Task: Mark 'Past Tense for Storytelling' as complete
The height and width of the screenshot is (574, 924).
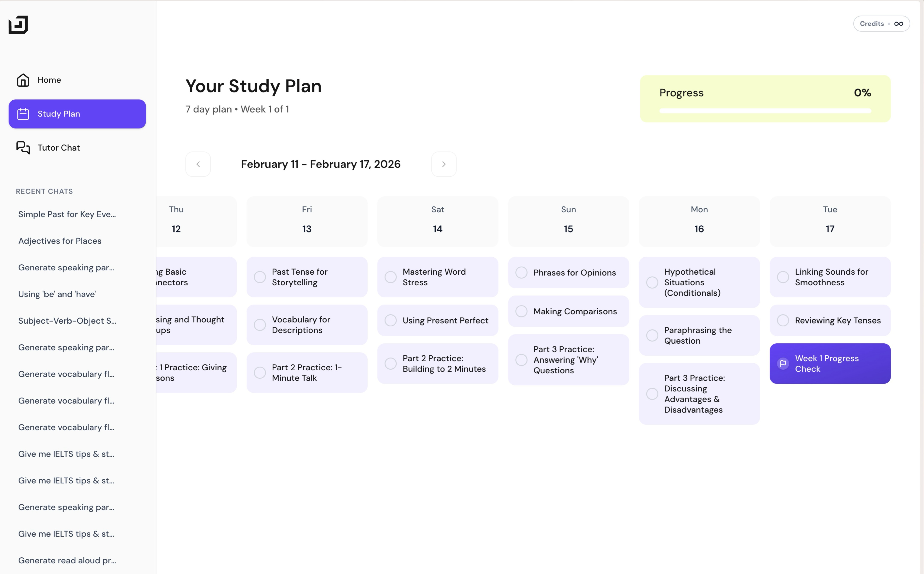Action: 259,277
